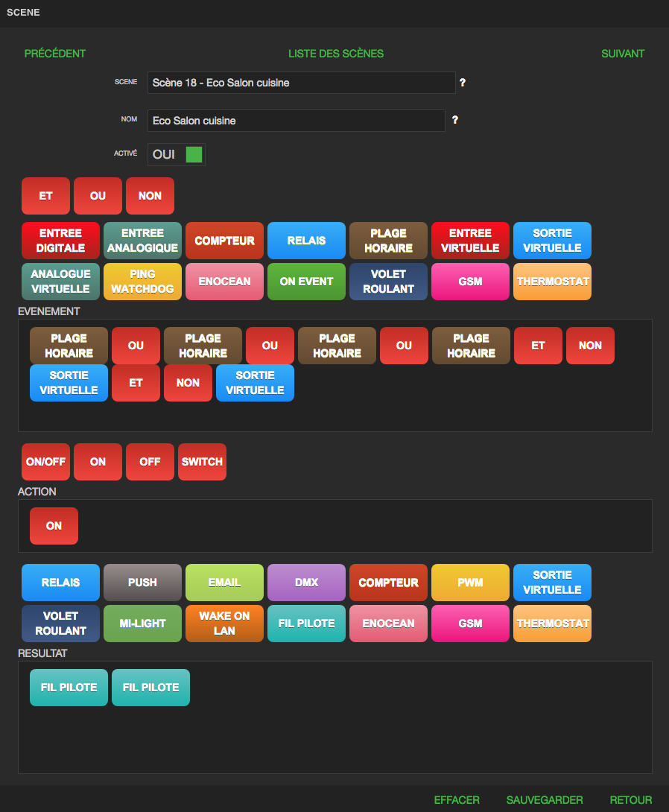Click first FIL PILOTE in Resultat area
The height and width of the screenshot is (812, 669).
coord(69,688)
